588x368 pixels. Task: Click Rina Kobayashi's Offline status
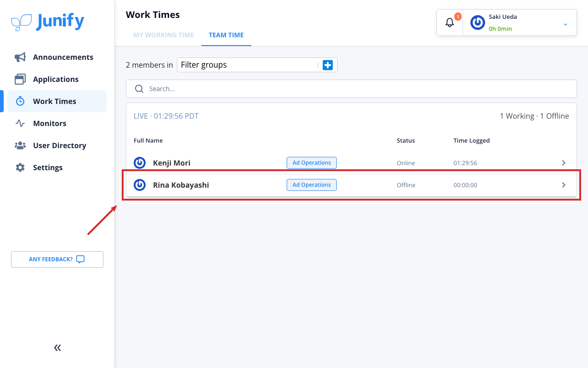[x=406, y=185]
